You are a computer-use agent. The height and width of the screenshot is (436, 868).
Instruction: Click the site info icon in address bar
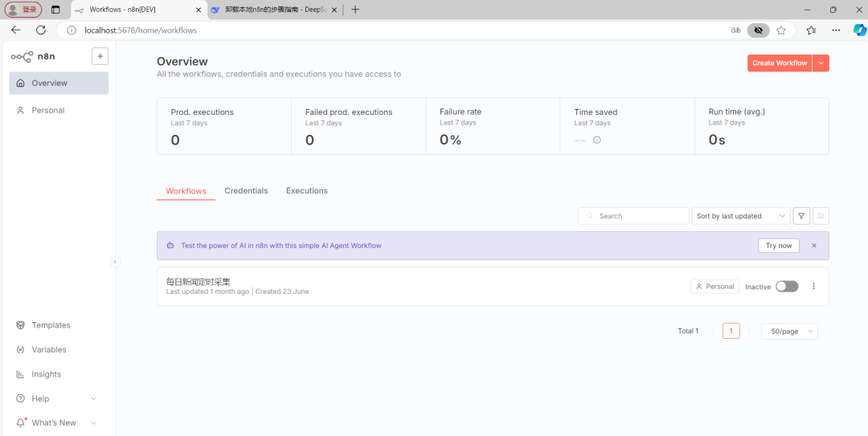(72, 31)
